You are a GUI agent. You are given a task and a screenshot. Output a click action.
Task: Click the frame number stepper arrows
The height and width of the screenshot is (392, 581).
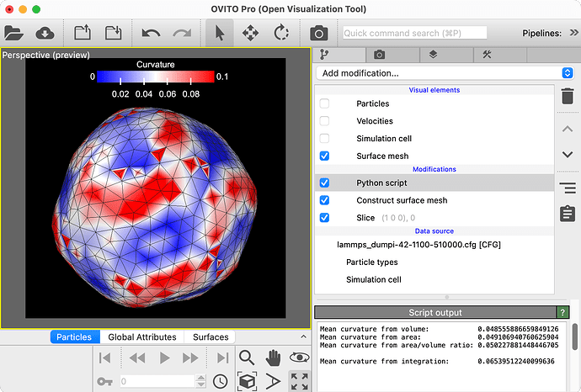(x=200, y=381)
